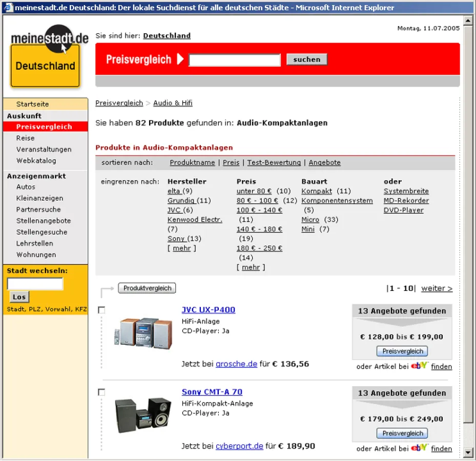
Task: Click the Deutschland breadcrumb link
Action: [167, 36]
